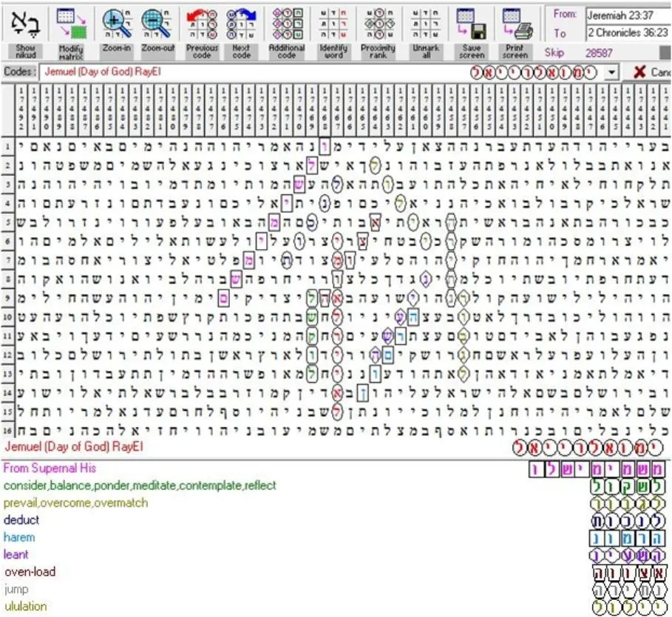The width and height of the screenshot is (672, 617).
Task: Click the Hebrew letters beside 'prevail,overcome,overmatch'
Action: pyautogui.click(x=628, y=503)
